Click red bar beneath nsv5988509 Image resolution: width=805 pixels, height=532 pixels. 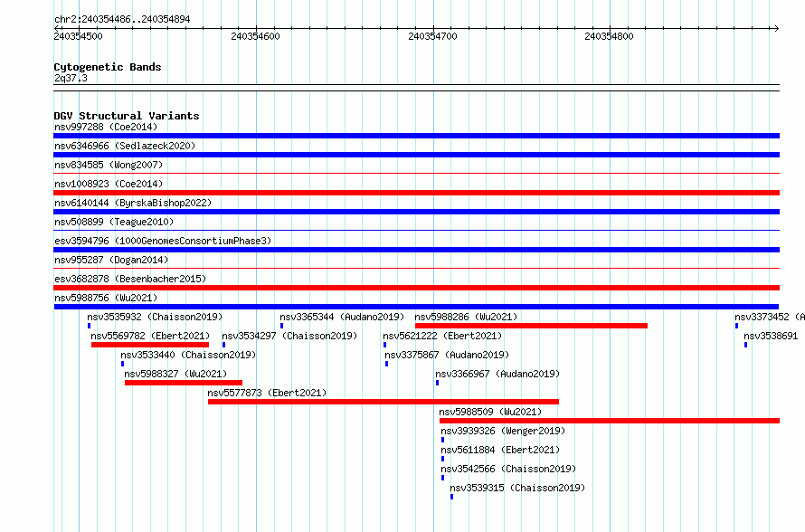[610, 421]
